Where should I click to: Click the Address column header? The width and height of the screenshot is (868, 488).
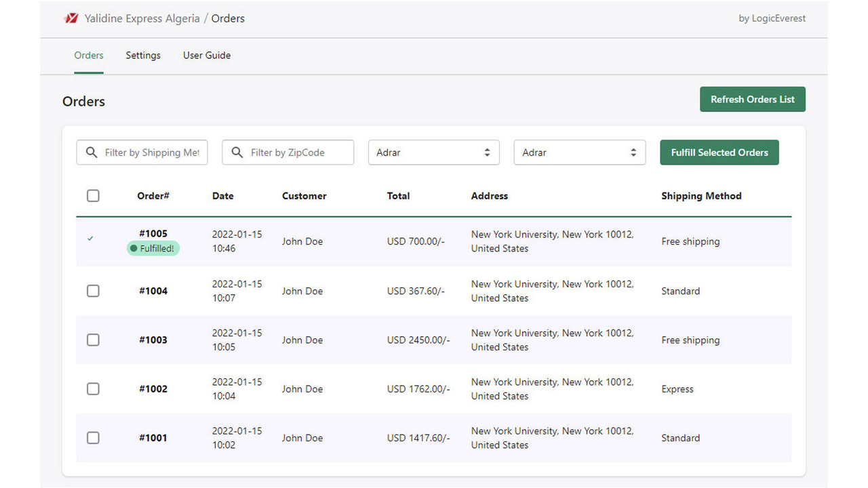[x=490, y=196]
